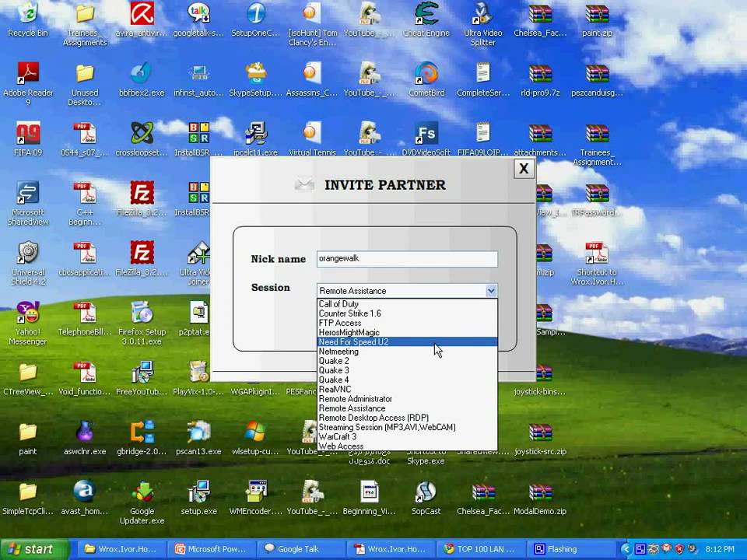Screen dimensions: 747x560
Task: Collapse the Session dropdown arrow
Action: (491, 290)
